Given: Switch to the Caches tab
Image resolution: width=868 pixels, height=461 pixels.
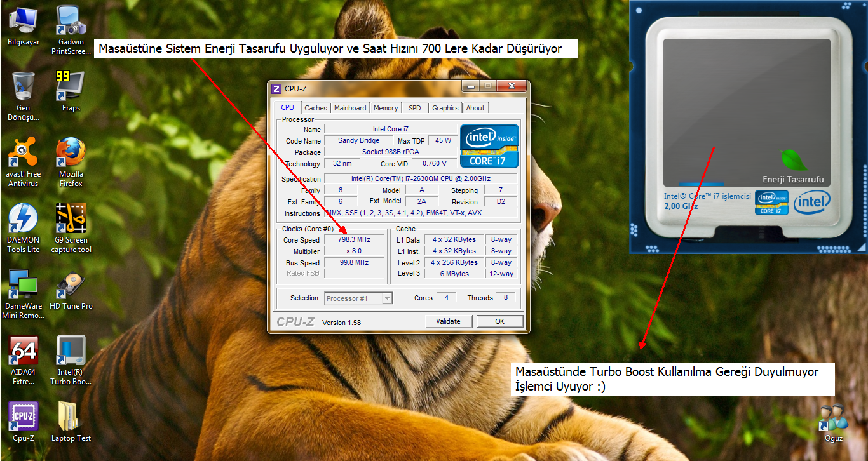Looking at the screenshot, I should pos(316,108).
